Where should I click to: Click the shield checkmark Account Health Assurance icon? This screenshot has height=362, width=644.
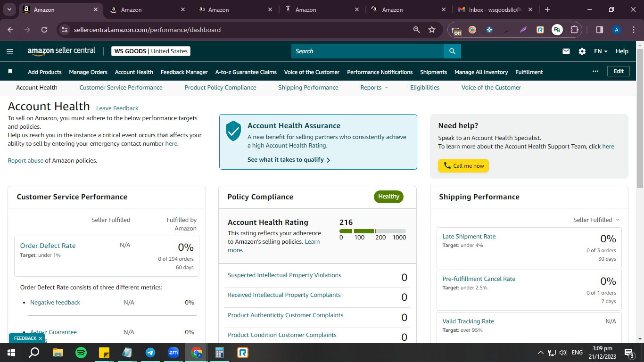pyautogui.click(x=233, y=131)
